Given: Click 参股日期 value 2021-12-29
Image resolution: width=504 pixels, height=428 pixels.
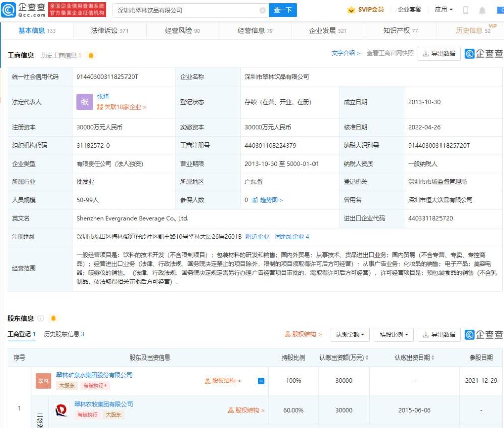Looking at the screenshot, I should tap(481, 381).
